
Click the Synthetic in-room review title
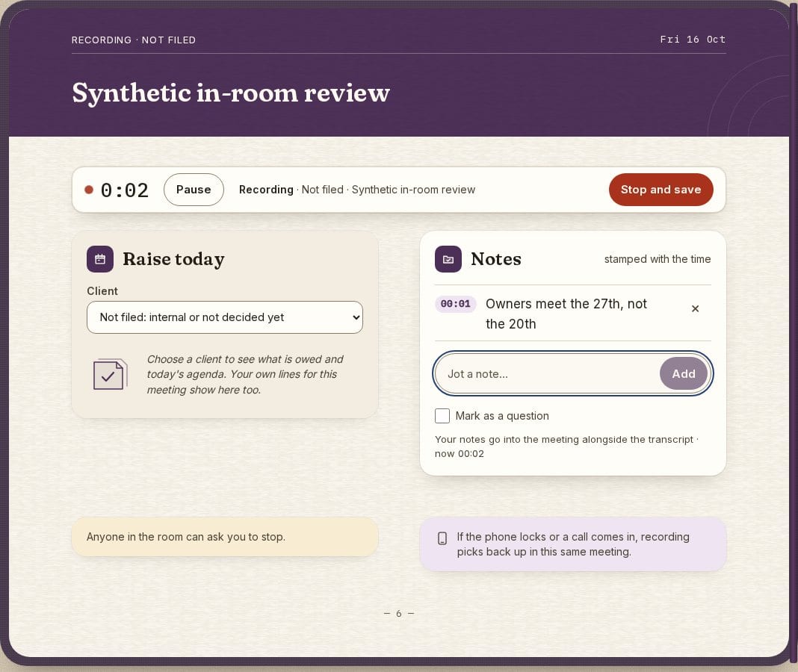coord(231,93)
